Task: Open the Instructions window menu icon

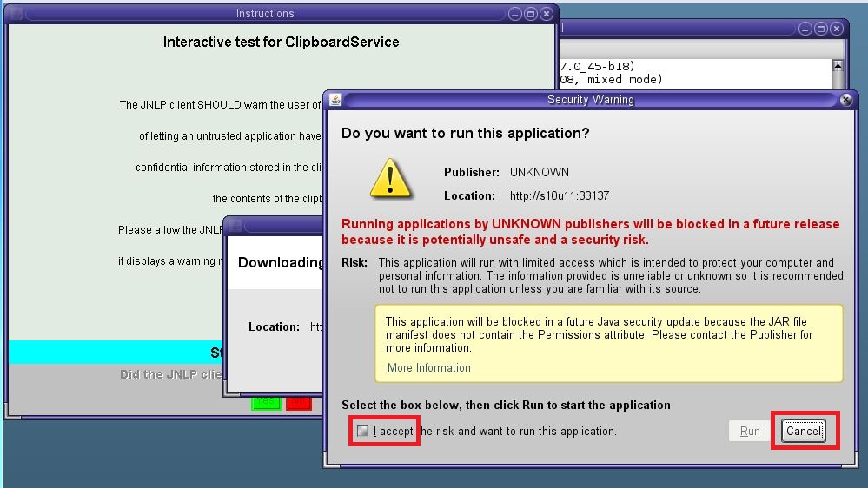Action: 16,14
